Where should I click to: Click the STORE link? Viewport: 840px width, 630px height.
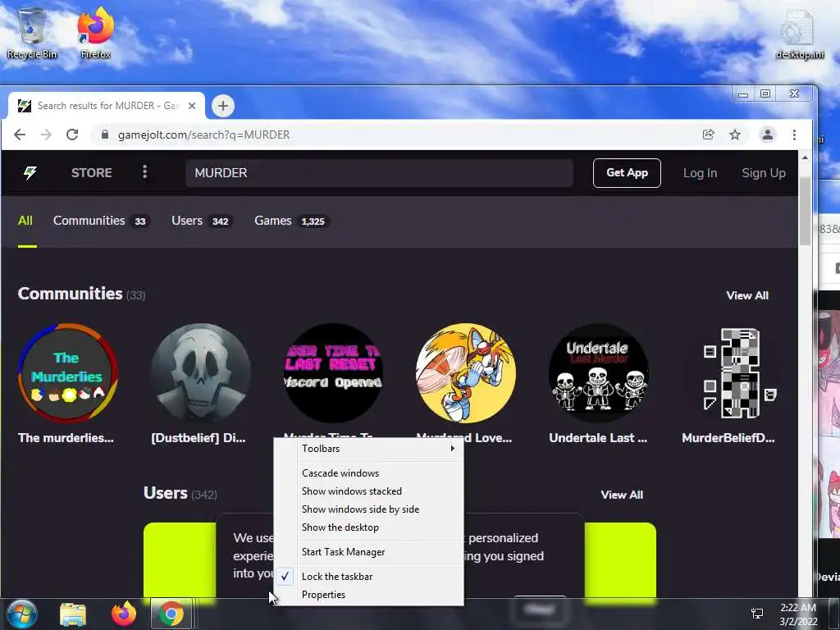[x=92, y=172]
